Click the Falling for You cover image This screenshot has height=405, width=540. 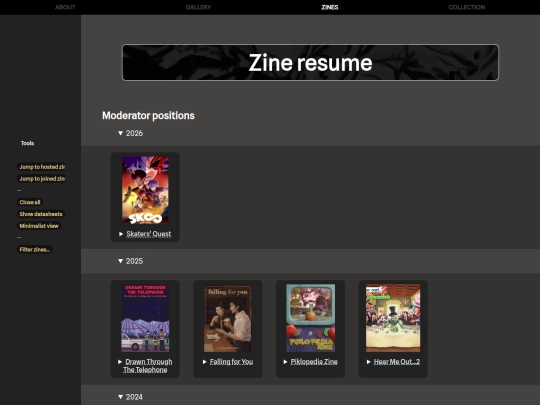click(228, 318)
